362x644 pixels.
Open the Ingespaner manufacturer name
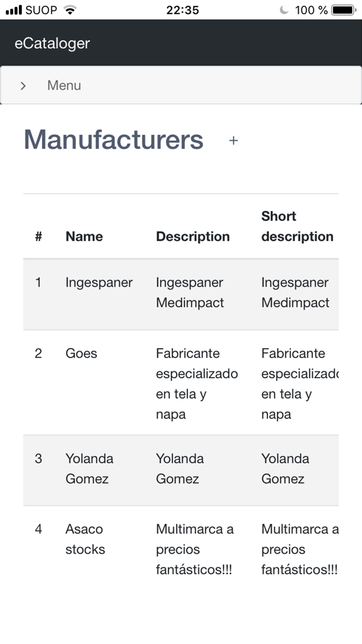tap(99, 283)
